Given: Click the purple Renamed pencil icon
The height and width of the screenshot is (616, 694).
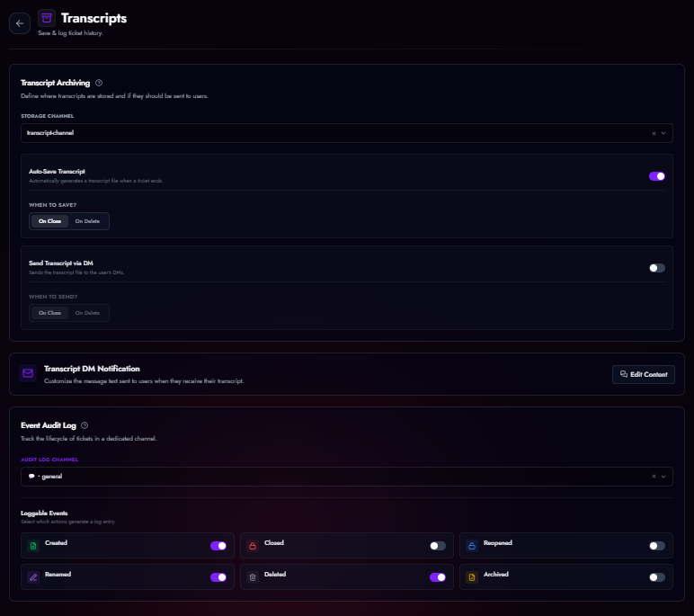Looking at the screenshot, I should click(33, 577).
